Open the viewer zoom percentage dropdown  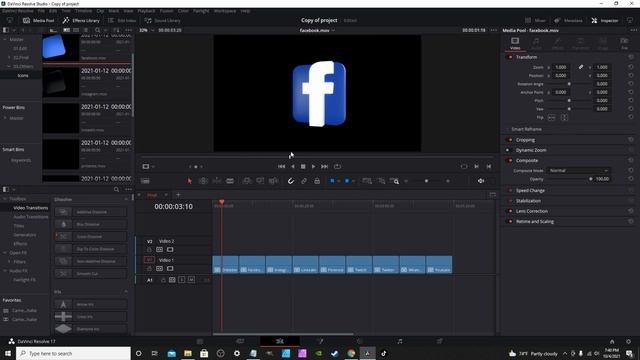coord(147,30)
